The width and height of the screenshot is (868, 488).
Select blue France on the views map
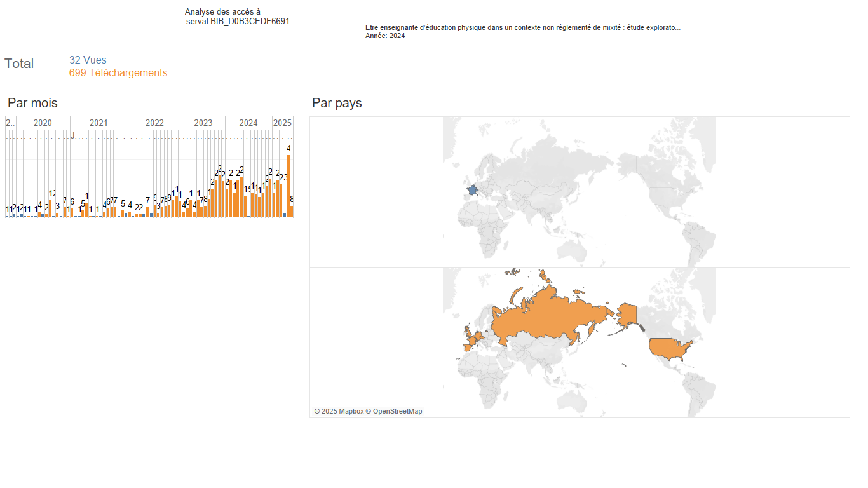tap(472, 191)
